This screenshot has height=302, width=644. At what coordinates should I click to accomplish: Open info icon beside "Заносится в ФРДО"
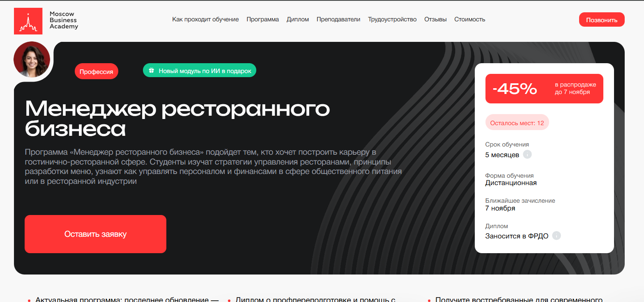557,236
